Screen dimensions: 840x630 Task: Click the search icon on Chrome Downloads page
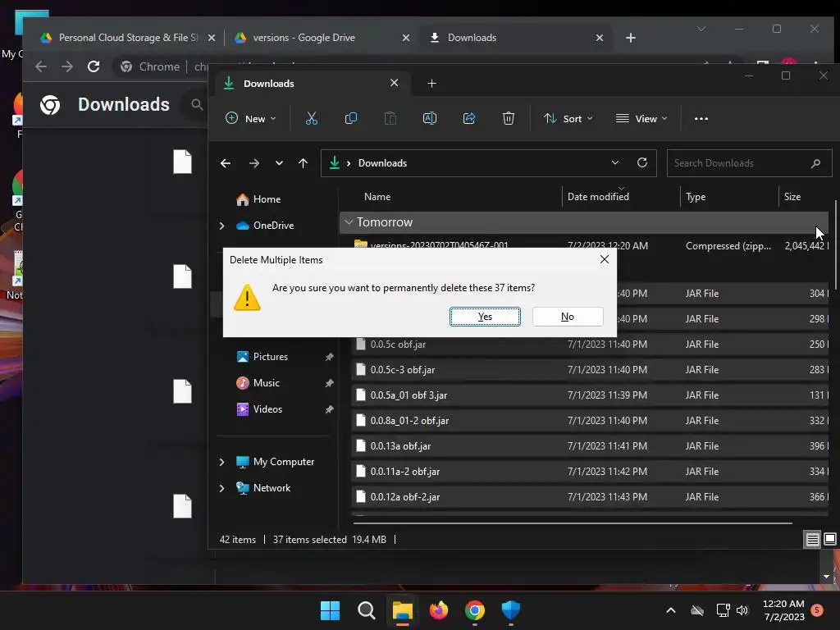tap(197, 104)
